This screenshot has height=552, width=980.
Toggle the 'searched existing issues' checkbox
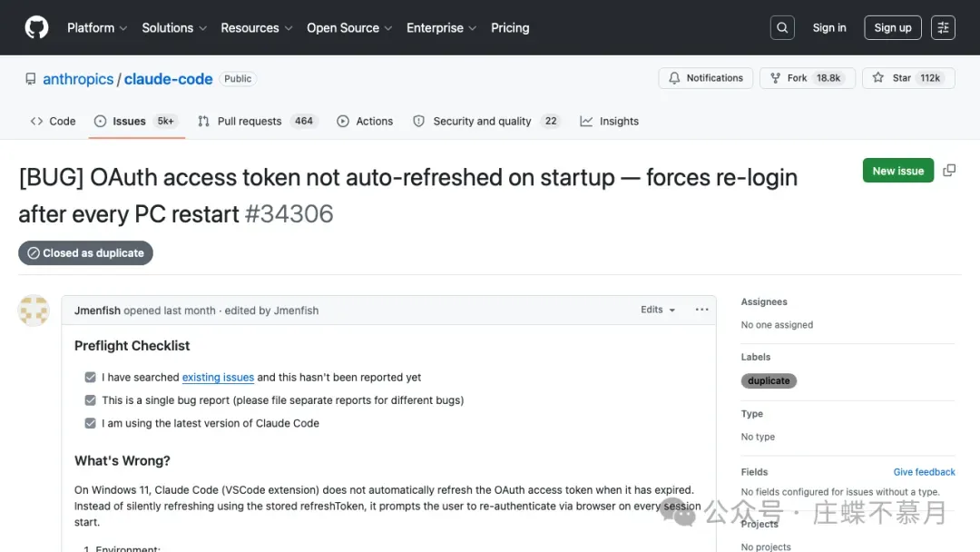coord(90,377)
